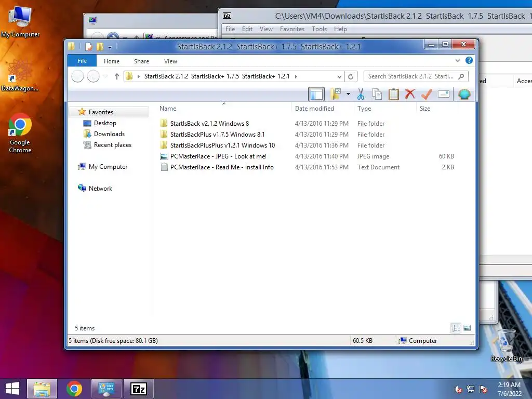The image size is (532, 399).
Task: Click the File Explorer taskbar icon
Action: (42, 389)
